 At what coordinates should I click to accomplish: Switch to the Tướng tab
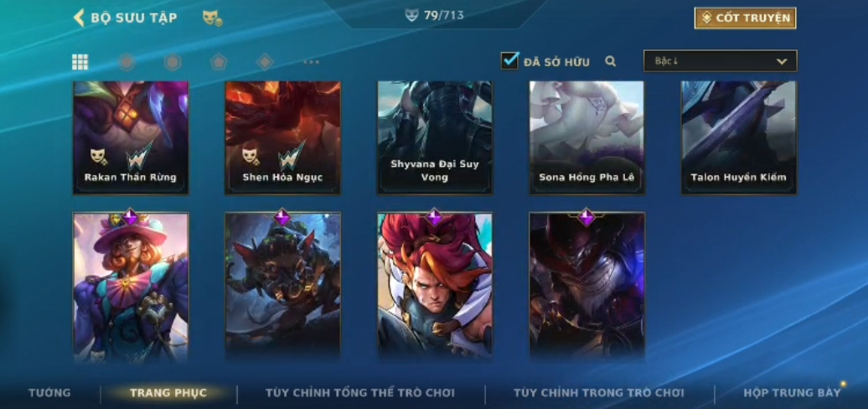click(x=49, y=393)
